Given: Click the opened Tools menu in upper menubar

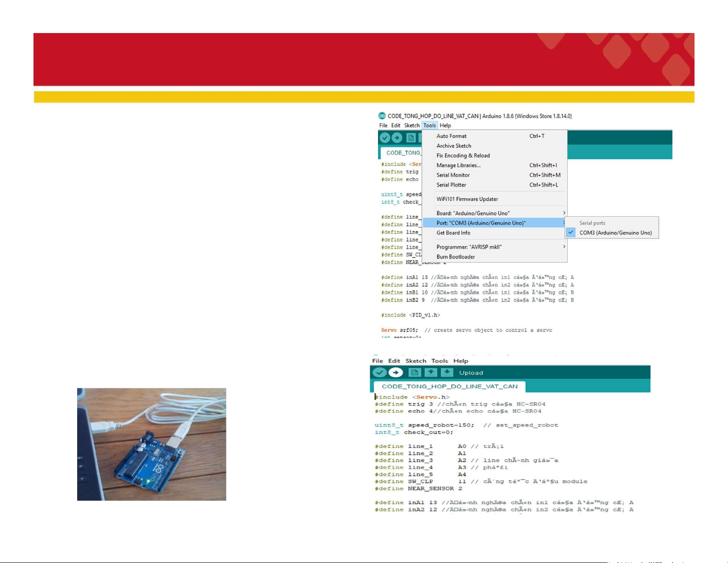Looking at the screenshot, I should click(429, 125).
